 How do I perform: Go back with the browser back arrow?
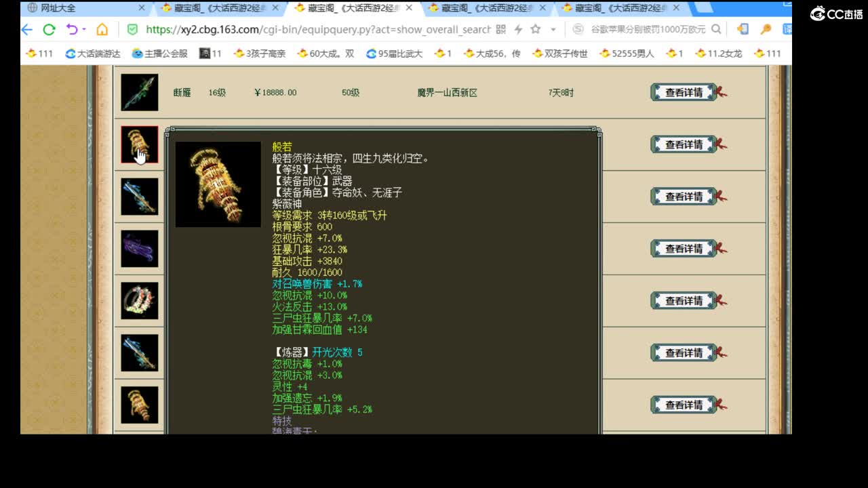point(26,30)
